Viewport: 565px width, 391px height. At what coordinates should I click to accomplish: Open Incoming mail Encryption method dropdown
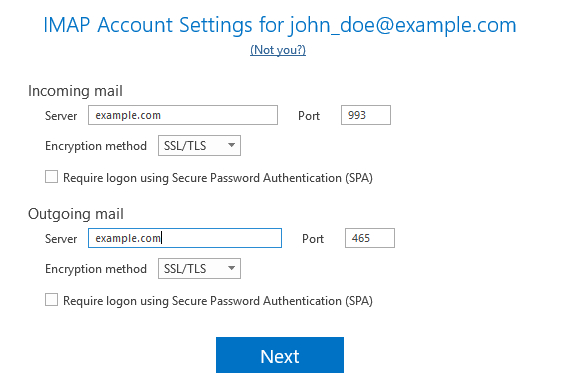(199, 146)
